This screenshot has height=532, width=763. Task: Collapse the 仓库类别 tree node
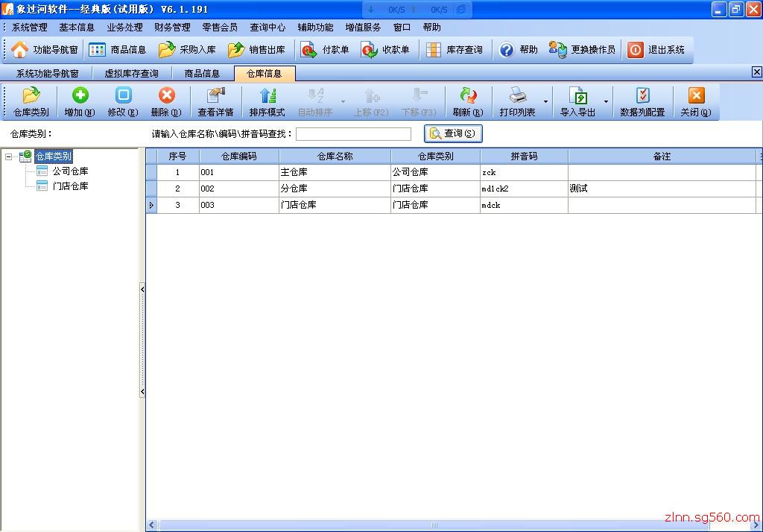[x=8, y=156]
